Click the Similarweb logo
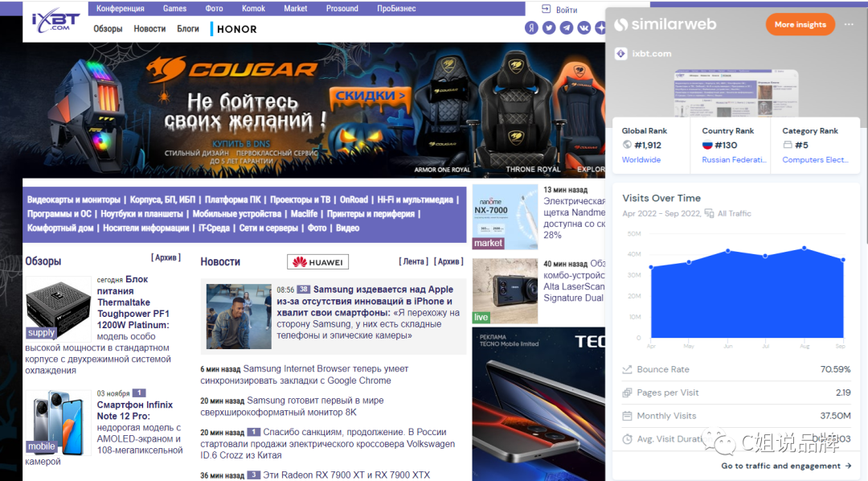This screenshot has height=481, width=868. (x=665, y=24)
